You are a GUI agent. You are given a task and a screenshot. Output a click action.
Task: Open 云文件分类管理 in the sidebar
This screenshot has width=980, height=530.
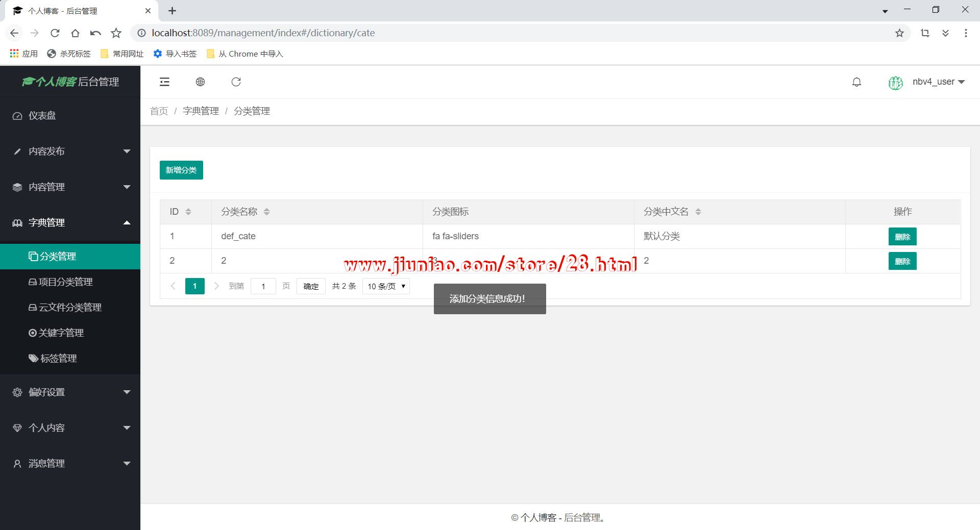70,308
